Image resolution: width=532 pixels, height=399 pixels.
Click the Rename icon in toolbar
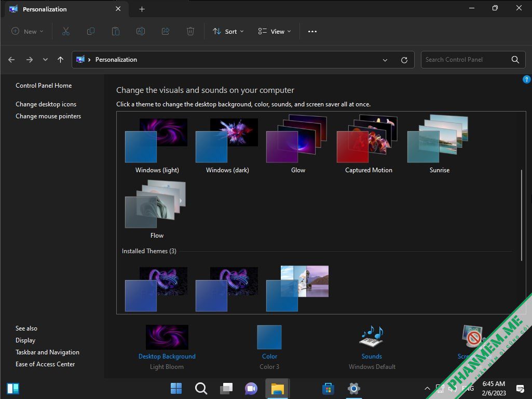[141, 32]
